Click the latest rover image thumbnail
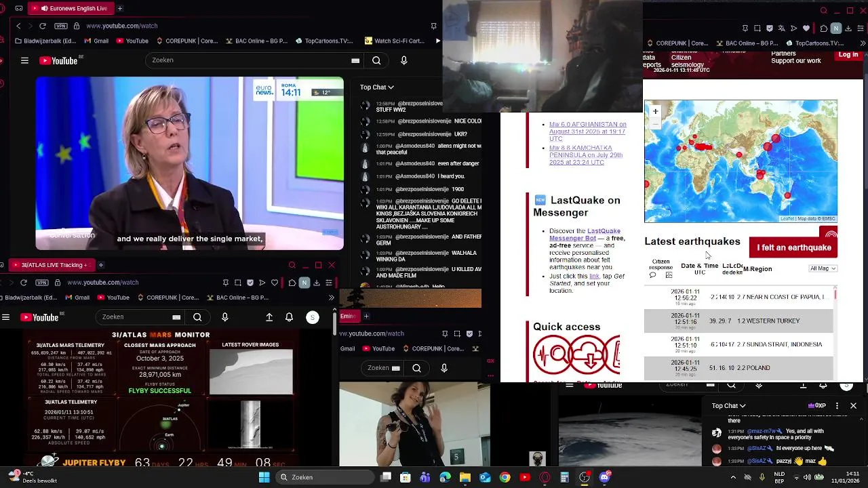The image size is (868, 488). [251, 372]
